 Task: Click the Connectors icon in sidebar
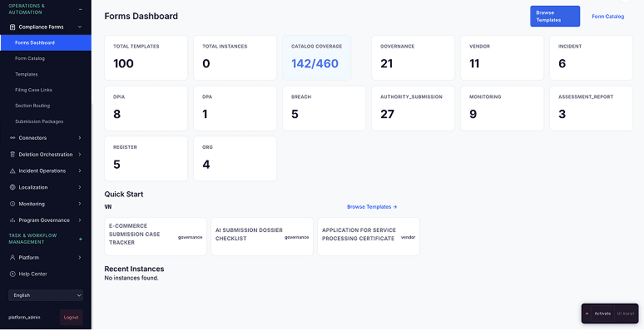12,137
